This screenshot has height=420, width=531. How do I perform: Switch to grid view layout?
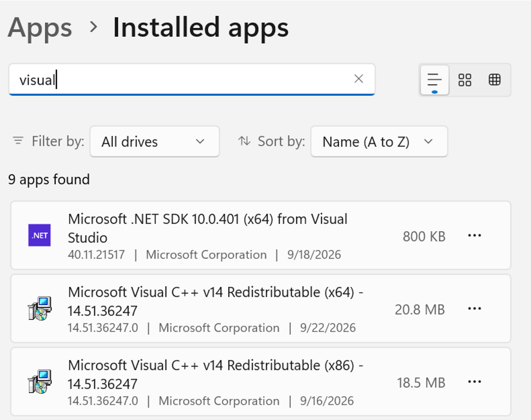(465, 80)
